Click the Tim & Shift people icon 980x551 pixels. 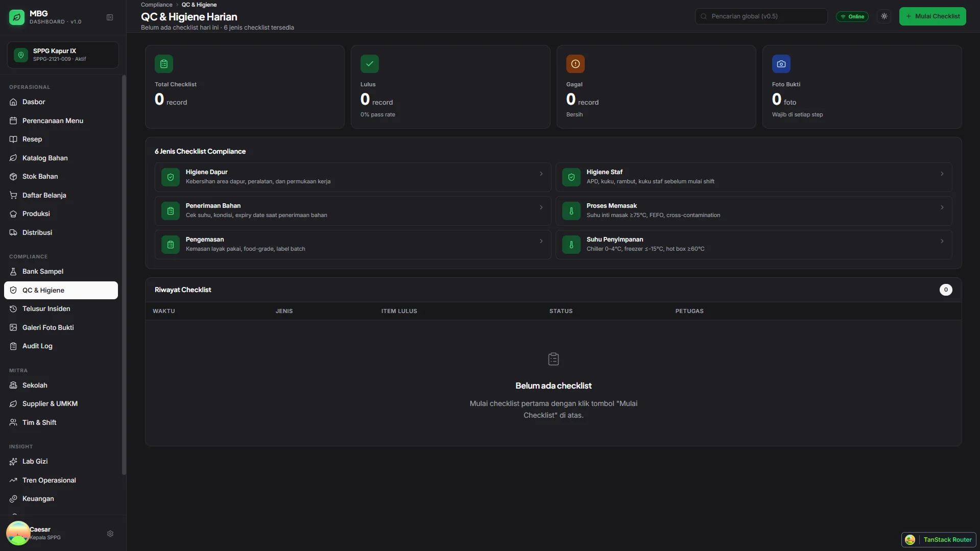coord(13,423)
